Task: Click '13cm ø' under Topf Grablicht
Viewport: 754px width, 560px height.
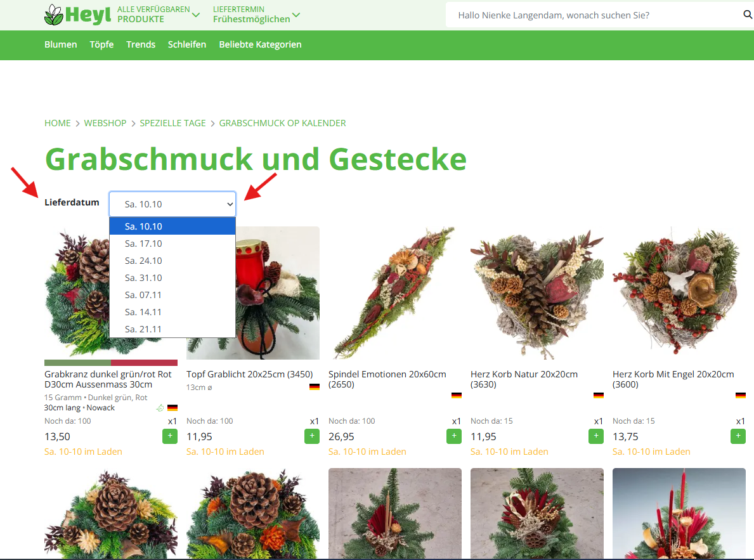Action: click(x=199, y=387)
